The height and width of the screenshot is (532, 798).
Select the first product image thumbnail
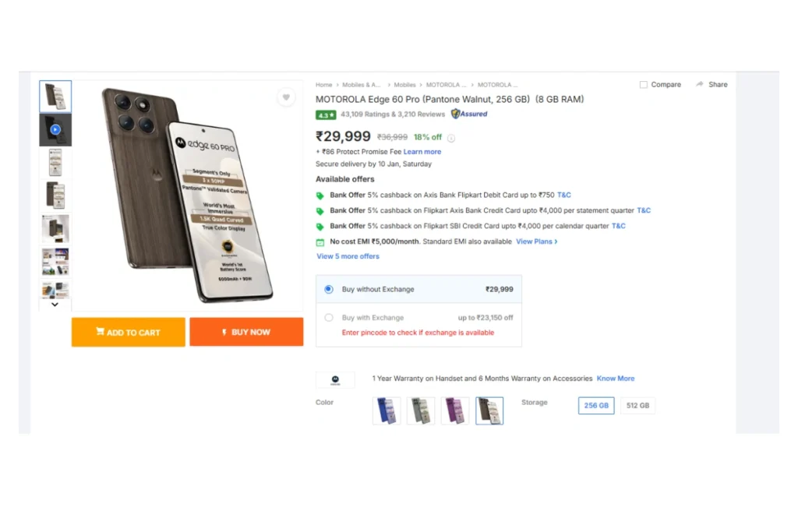tap(55, 97)
